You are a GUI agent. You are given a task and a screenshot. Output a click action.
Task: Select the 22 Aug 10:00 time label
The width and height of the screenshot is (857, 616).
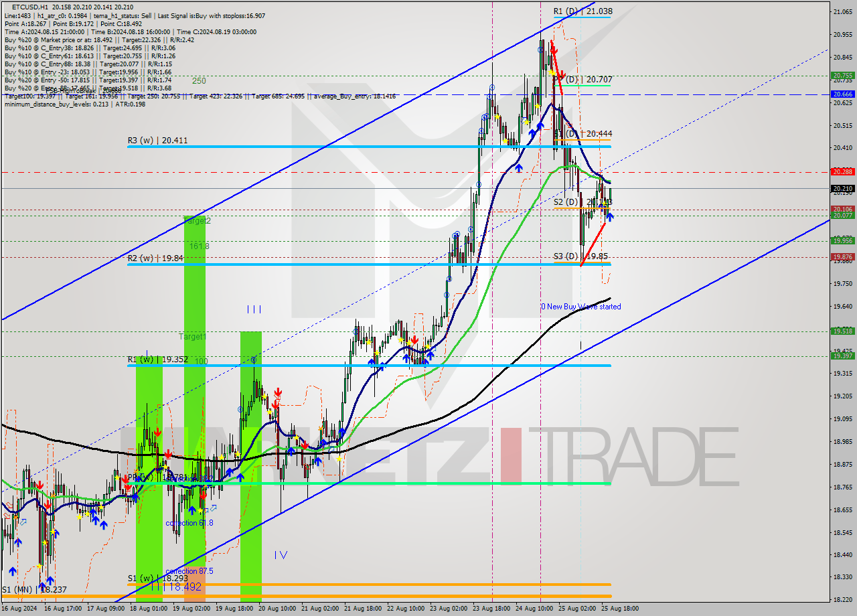pyautogui.click(x=406, y=609)
